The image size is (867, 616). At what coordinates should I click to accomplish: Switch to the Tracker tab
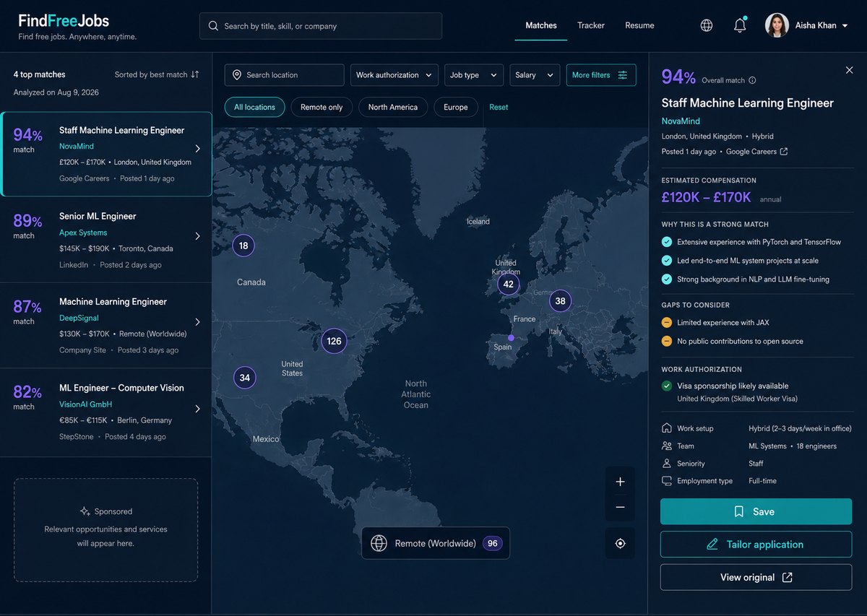coord(591,25)
